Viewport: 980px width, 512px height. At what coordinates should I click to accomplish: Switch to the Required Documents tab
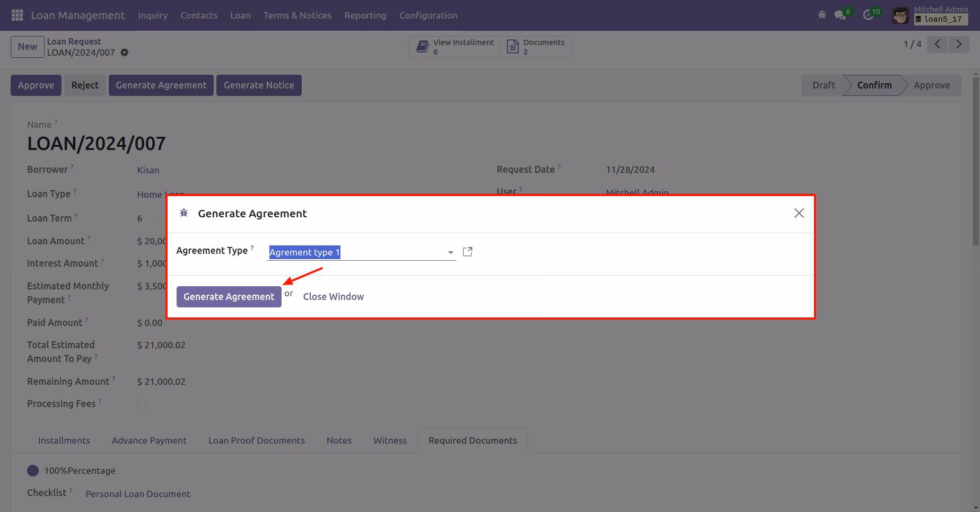(x=472, y=440)
